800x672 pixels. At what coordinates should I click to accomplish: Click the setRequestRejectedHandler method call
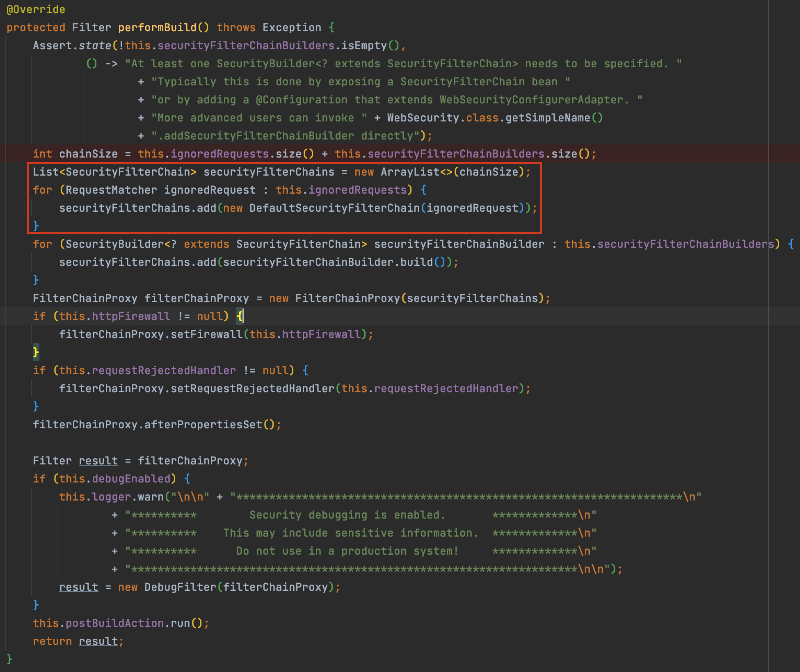pyautogui.click(x=252, y=389)
